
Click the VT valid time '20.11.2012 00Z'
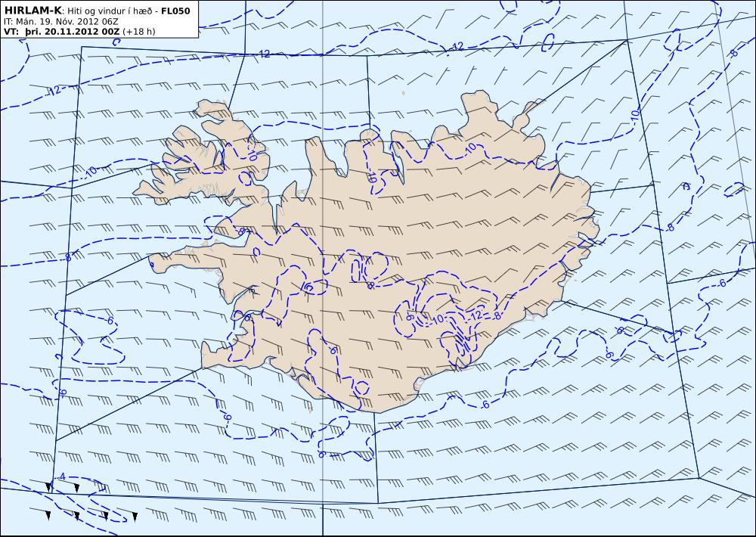pyautogui.click(x=82, y=31)
